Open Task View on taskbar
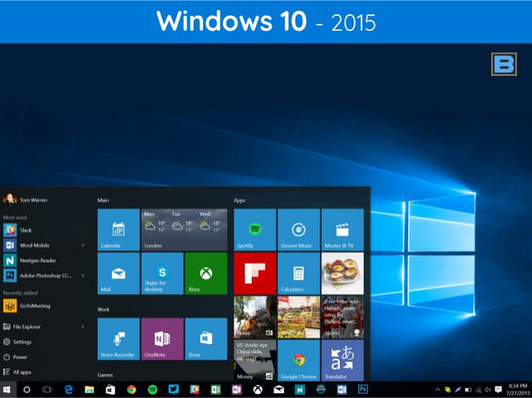 click(47, 390)
